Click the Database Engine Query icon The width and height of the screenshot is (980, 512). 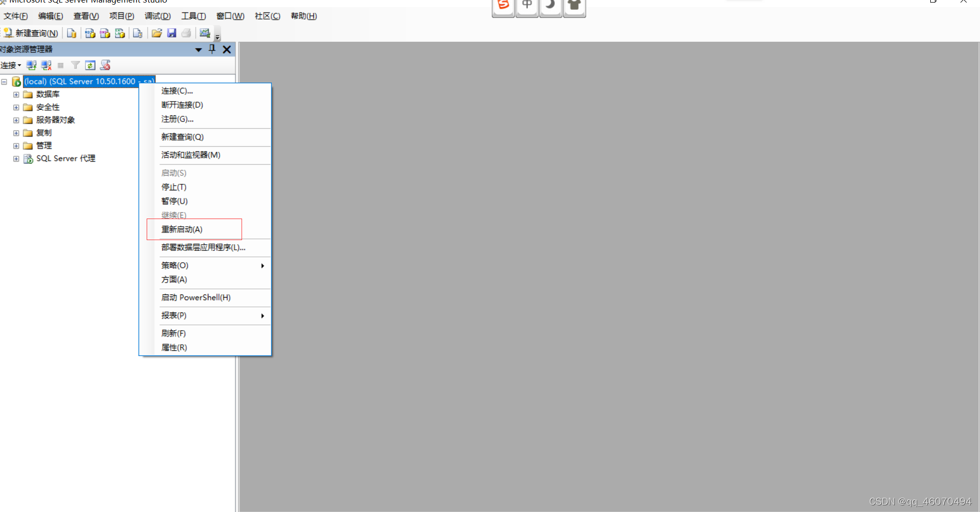(72, 33)
